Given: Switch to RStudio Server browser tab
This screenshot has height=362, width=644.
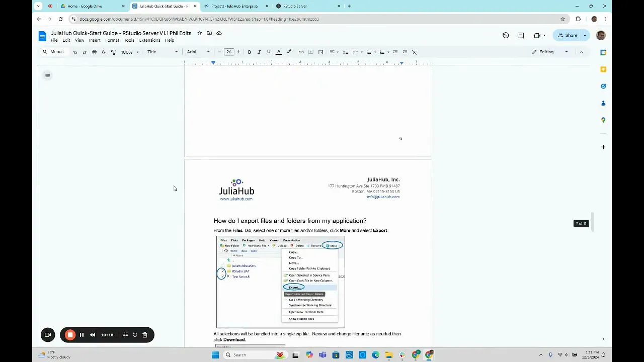Looking at the screenshot, I should click(x=307, y=6).
